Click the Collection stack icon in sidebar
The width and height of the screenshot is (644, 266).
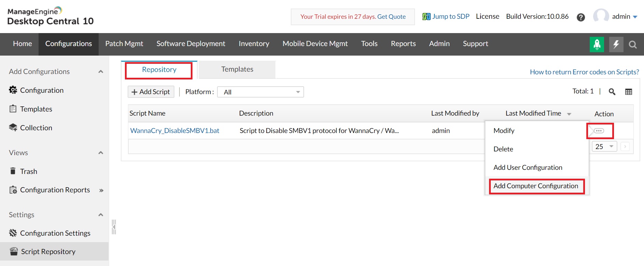click(13, 128)
